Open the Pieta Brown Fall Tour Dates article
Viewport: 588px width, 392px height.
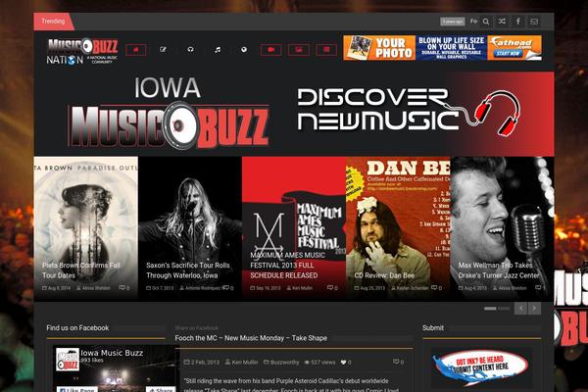click(81, 270)
